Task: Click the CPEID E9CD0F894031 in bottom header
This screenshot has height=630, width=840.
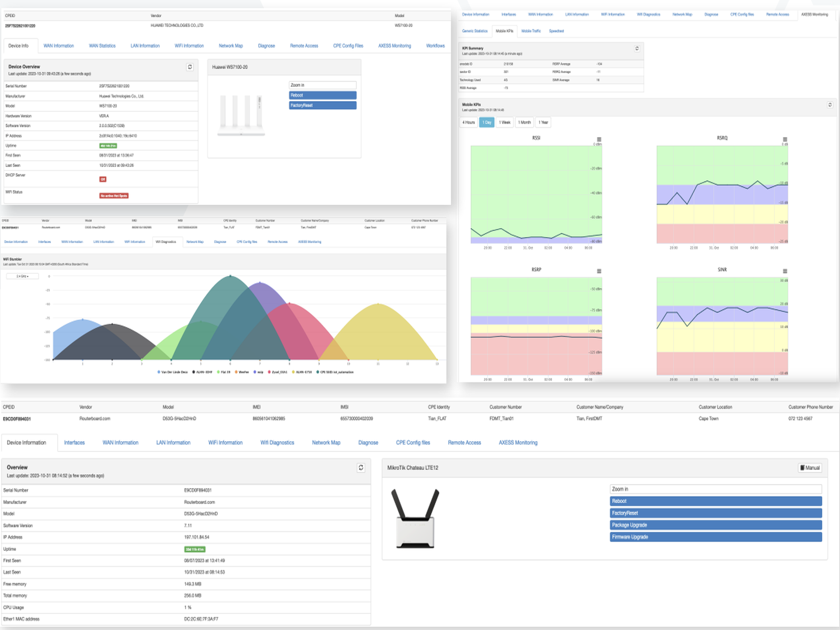Action: click(x=17, y=419)
